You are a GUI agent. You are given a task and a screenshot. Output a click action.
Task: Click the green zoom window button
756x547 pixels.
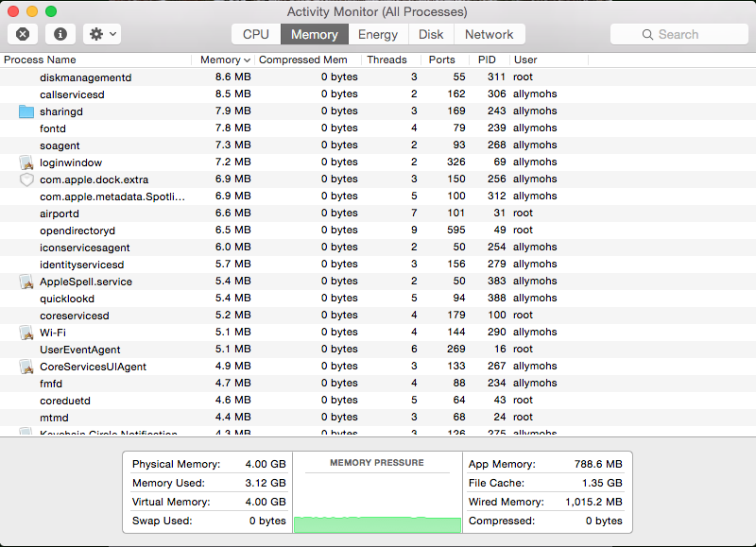51,11
